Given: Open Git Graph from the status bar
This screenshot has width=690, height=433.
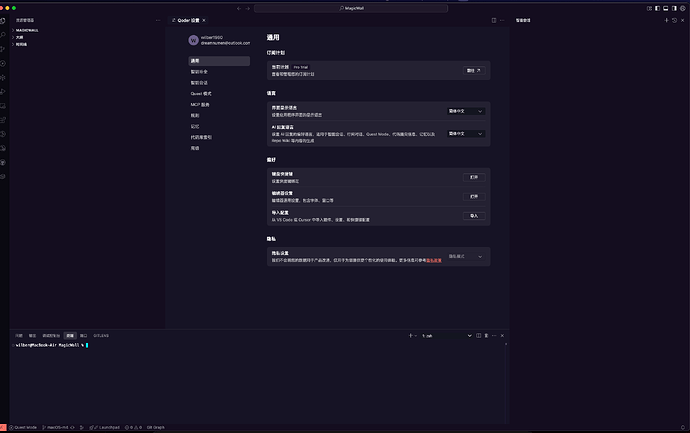Looking at the screenshot, I should pyautogui.click(x=156, y=427).
